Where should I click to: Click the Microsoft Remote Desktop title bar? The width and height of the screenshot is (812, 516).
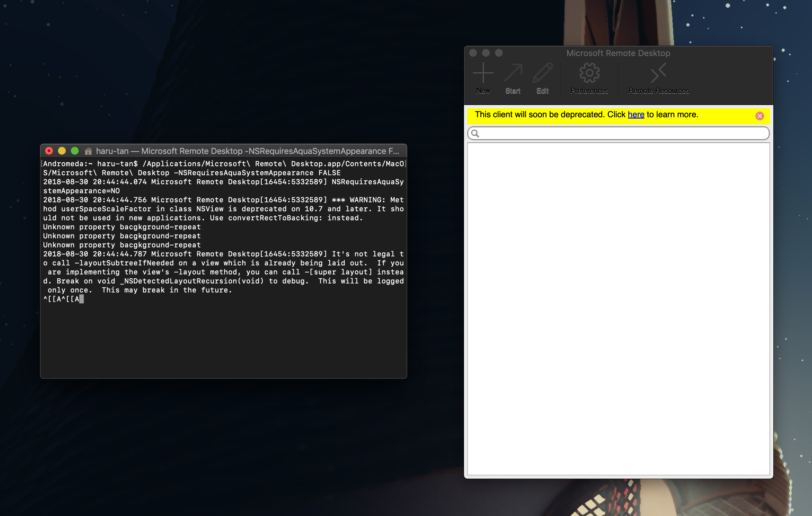point(618,53)
